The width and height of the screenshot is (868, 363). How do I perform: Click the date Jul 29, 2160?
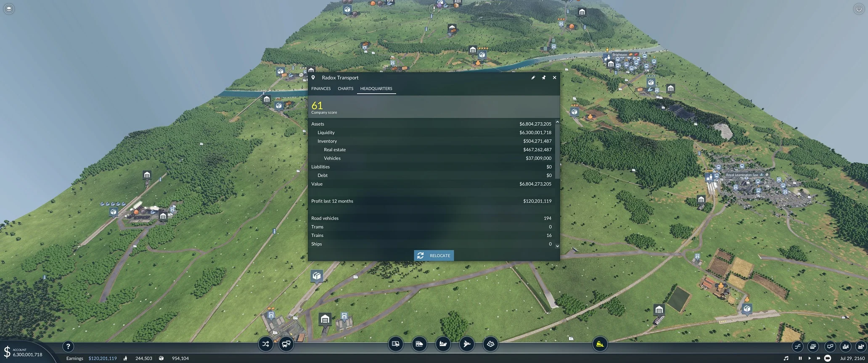pos(852,358)
